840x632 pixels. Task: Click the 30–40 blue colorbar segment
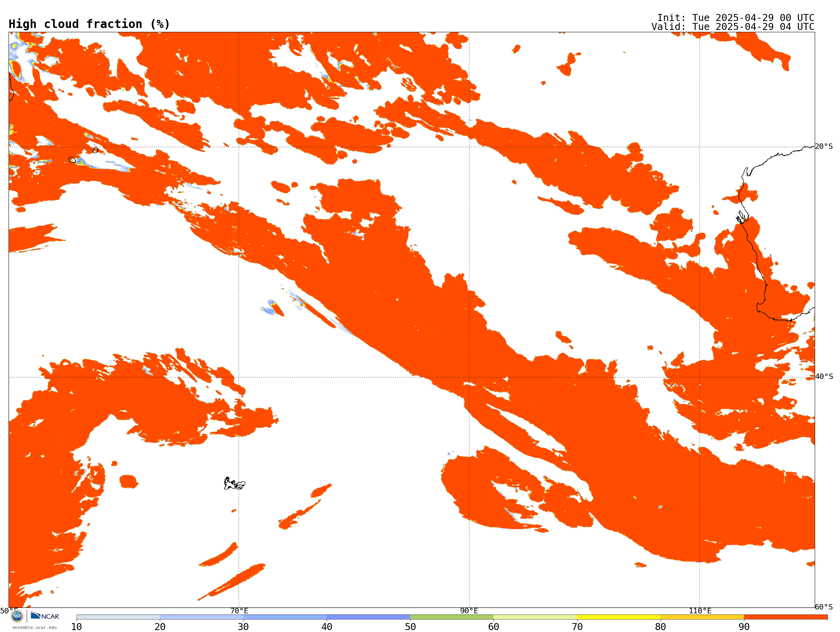(x=285, y=617)
